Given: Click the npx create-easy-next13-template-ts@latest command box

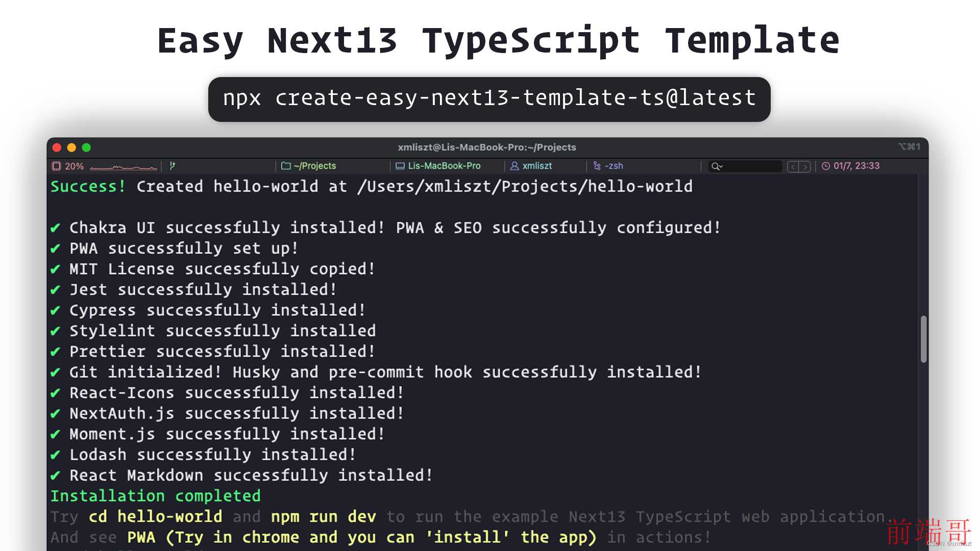Looking at the screenshot, I should (x=489, y=99).
